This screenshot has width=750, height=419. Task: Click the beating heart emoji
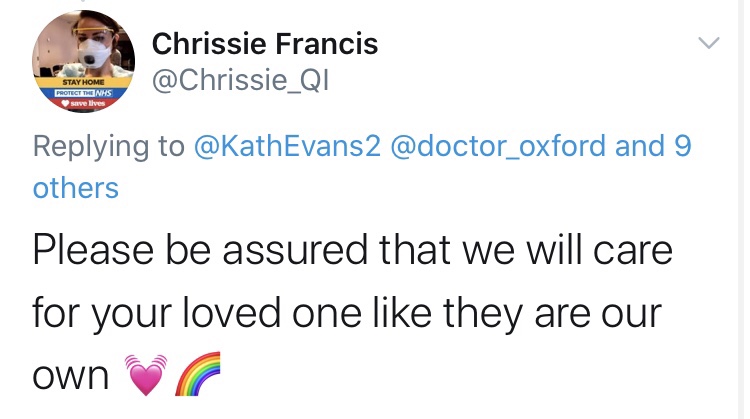[x=144, y=378]
